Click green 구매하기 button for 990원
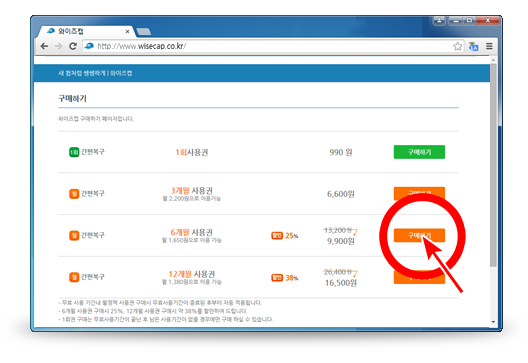The width and height of the screenshot is (528, 363). click(419, 152)
